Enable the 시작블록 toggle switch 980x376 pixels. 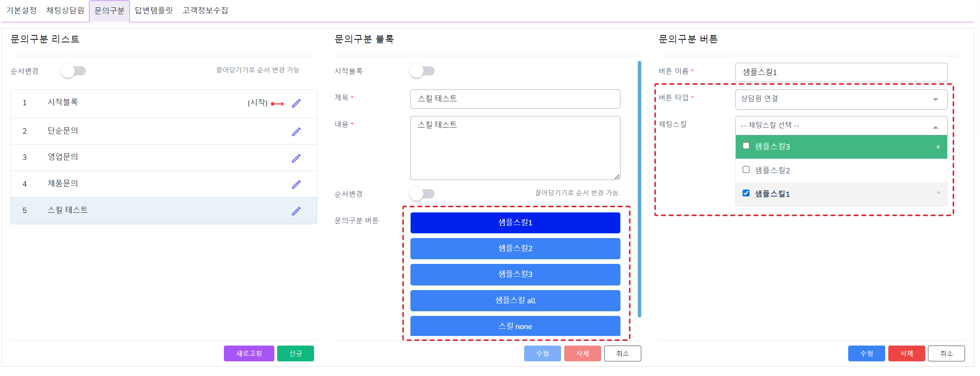pyautogui.click(x=422, y=71)
